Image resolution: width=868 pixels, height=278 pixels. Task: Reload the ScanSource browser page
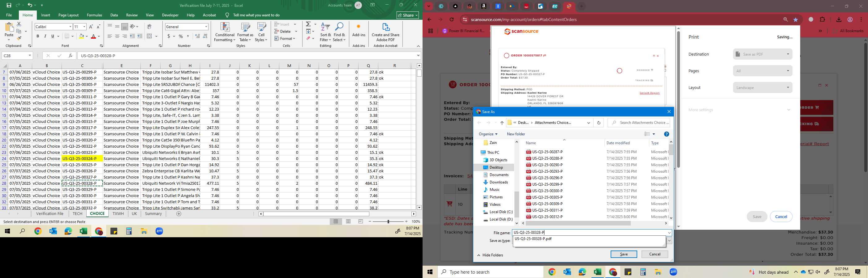(452, 19)
